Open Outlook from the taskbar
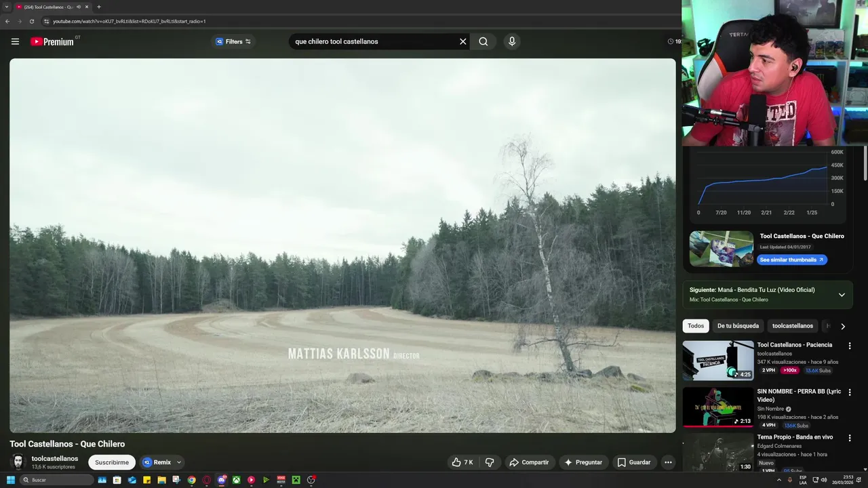The image size is (868, 488). point(132,480)
